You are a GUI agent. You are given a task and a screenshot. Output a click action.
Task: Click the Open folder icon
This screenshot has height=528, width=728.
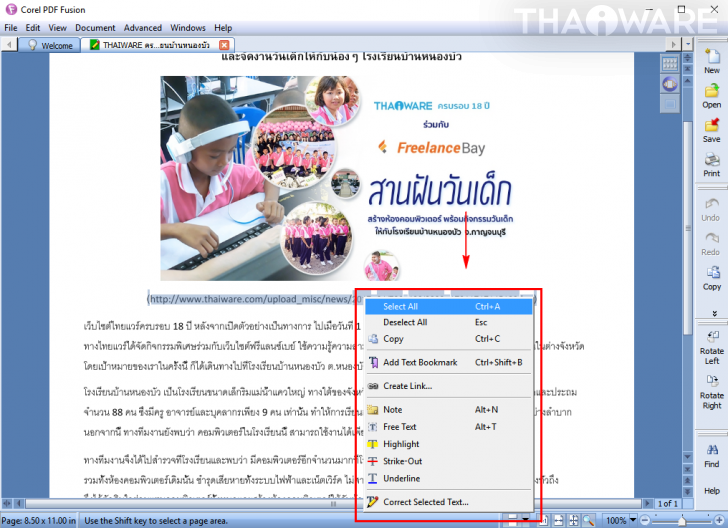[x=712, y=90]
